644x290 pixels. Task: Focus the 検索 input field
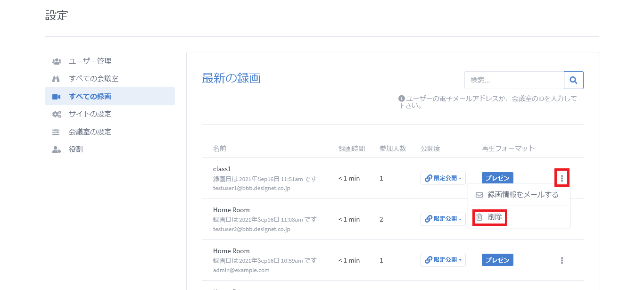click(x=514, y=80)
